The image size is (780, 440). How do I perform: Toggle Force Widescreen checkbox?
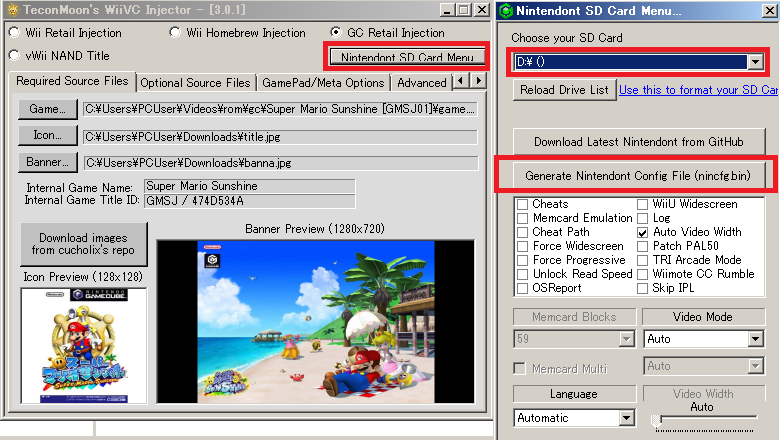522,246
